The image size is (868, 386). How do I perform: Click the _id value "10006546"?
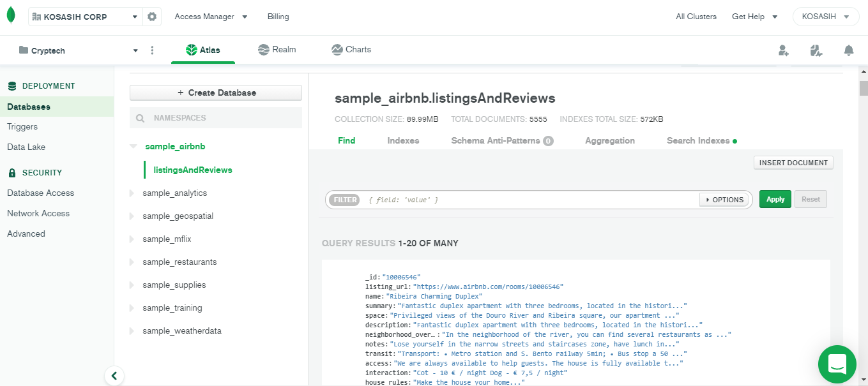click(x=401, y=278)
